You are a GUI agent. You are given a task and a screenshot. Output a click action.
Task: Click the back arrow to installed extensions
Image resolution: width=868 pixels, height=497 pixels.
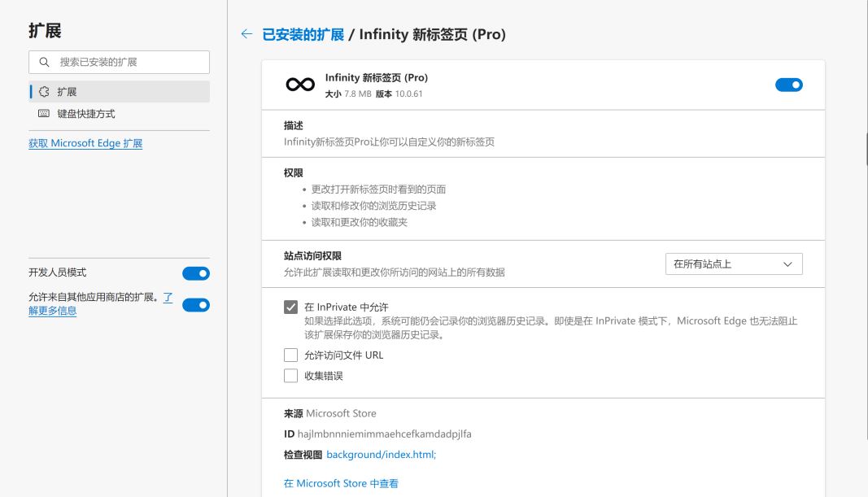click(x=246, y=34)
